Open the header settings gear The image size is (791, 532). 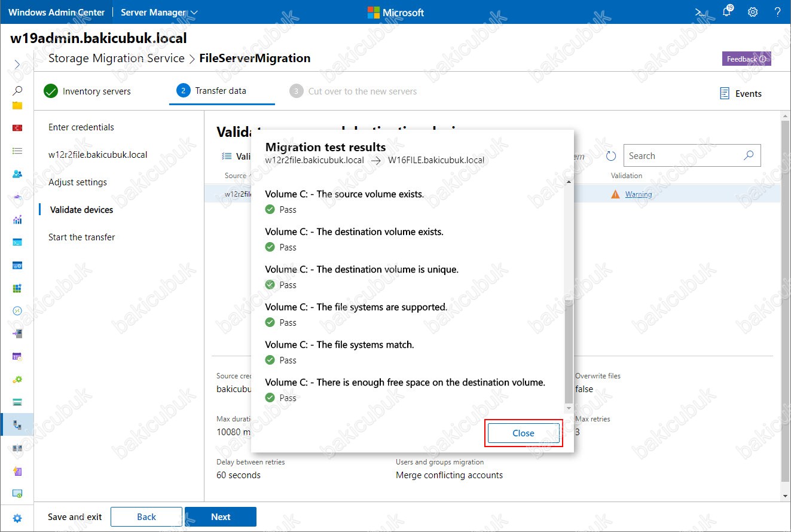753,12
